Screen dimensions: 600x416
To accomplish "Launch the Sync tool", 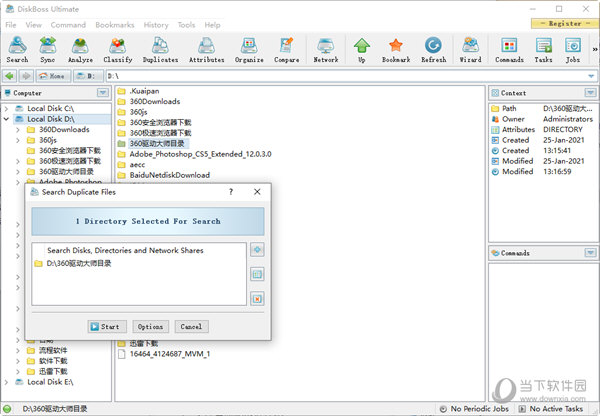I will tap(48, 50).
